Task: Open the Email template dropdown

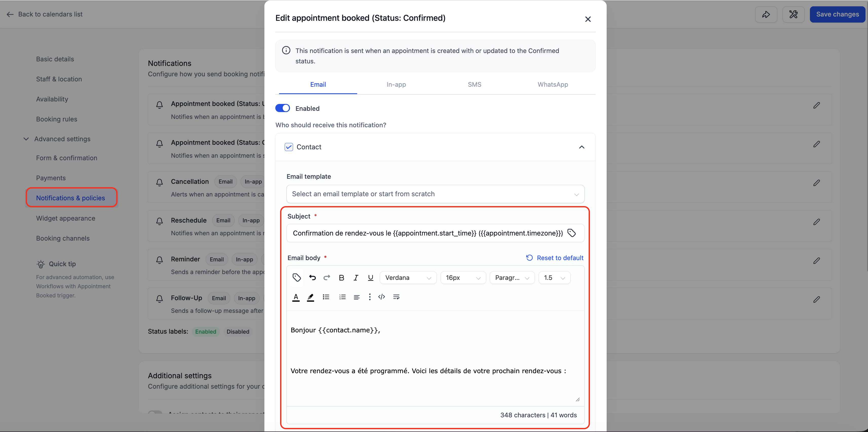Action: pos(435,194)
